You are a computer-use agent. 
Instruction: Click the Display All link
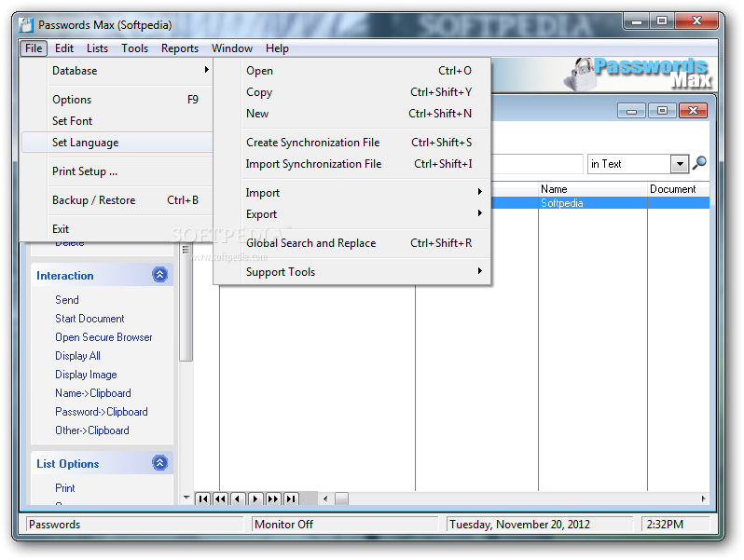pyautogui.click(x=77, y=356)
